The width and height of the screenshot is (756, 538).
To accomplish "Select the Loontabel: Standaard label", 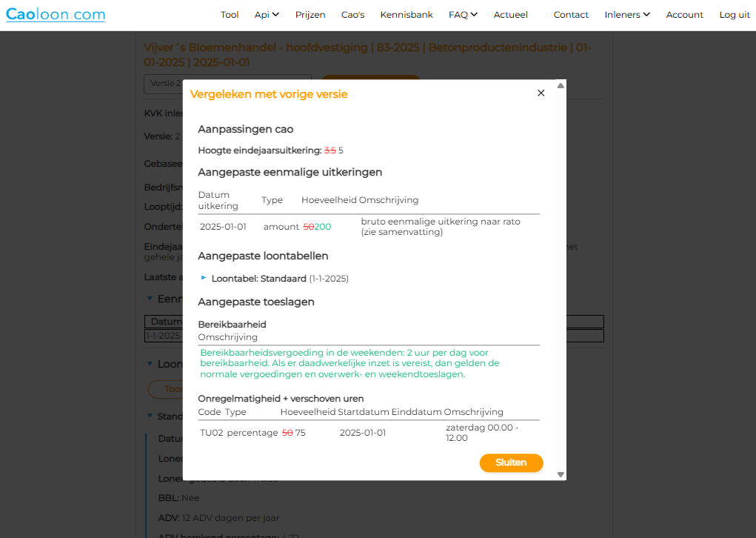I will point(258,279).
